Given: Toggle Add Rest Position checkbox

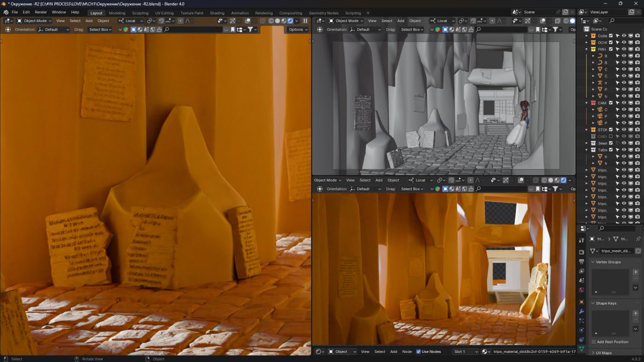Looking at the screenshot, I should (x=594, y=342).
